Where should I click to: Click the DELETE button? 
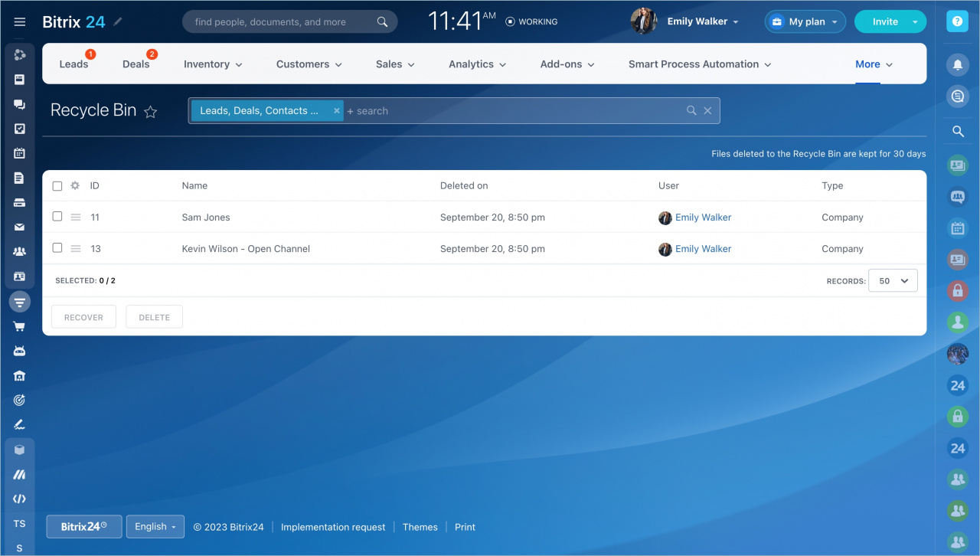[154, 317]
